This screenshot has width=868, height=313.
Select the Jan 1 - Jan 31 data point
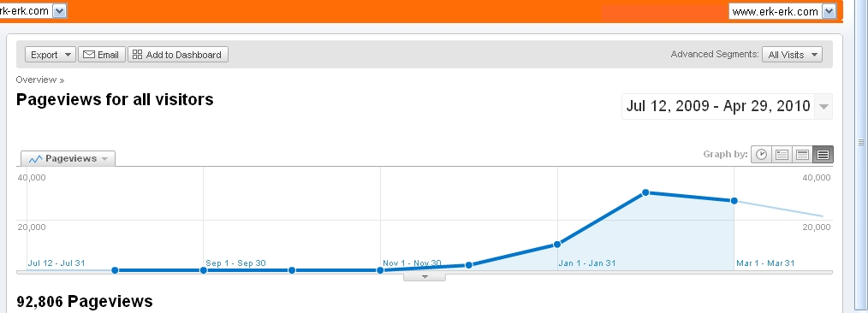pos(557,244)
